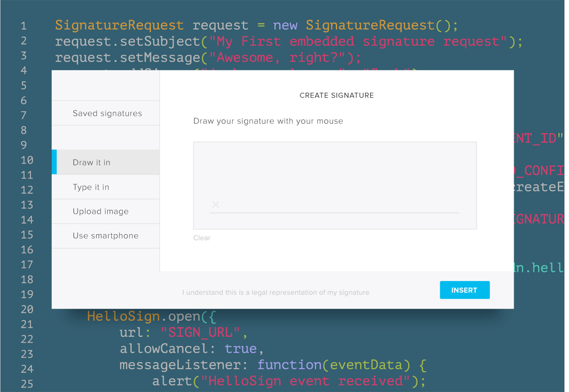Click the X mark on signature line

tap(216, 205)
